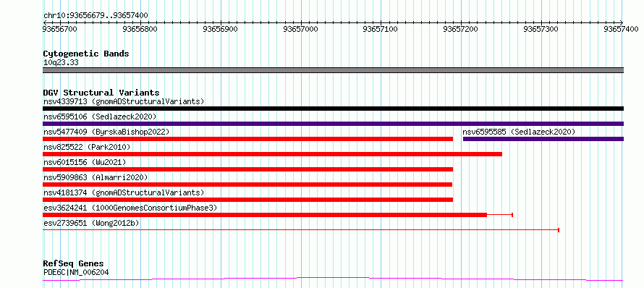Click ruler position 93657300
Image resolution: width=644 pixels, height=288 pixels.
pyautogui.click(x=541, y=29)
